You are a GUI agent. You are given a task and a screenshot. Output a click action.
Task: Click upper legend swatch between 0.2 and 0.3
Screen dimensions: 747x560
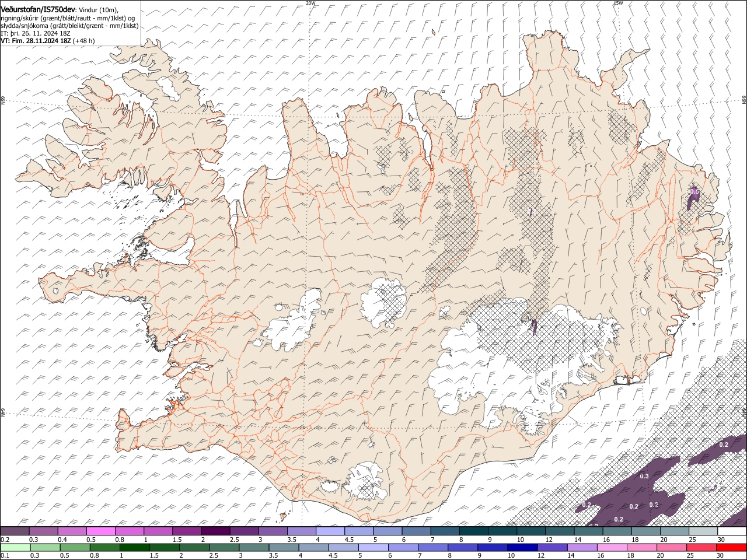(x=15, y=531)
